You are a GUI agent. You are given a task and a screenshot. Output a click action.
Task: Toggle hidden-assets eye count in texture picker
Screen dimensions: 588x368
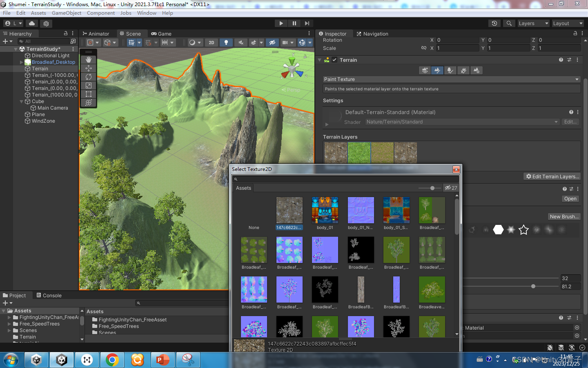(x=451, y=188)
